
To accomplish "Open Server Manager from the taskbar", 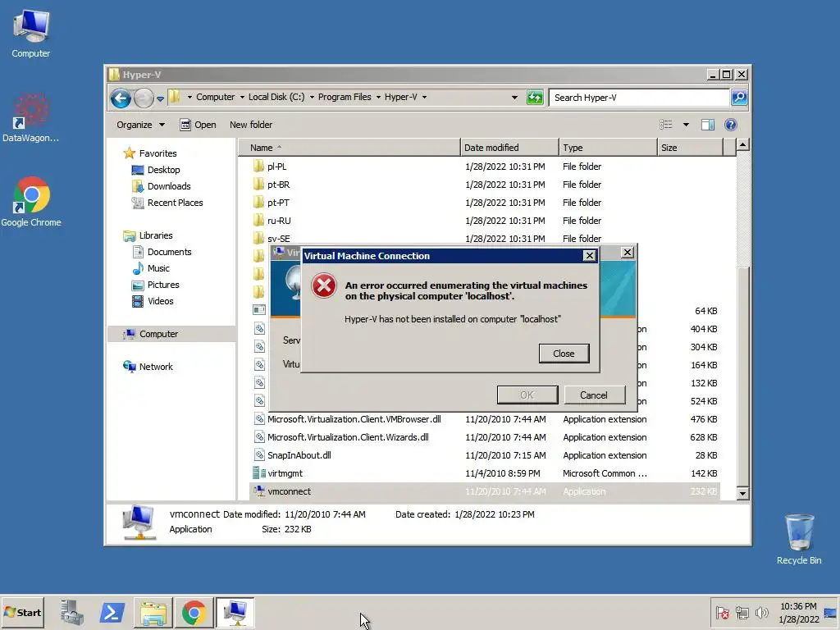I will click(72, 613).
